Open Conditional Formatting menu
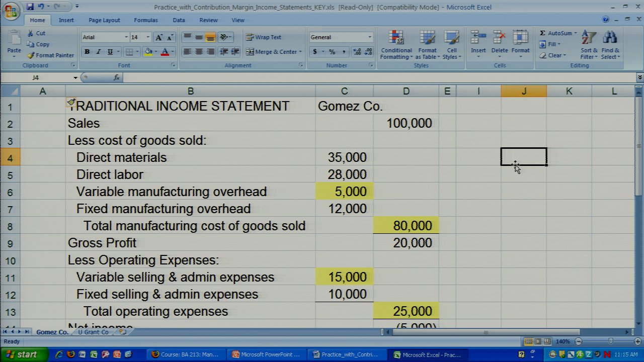The height and width of the screenshot is (362, 644). tap(396, 46)
